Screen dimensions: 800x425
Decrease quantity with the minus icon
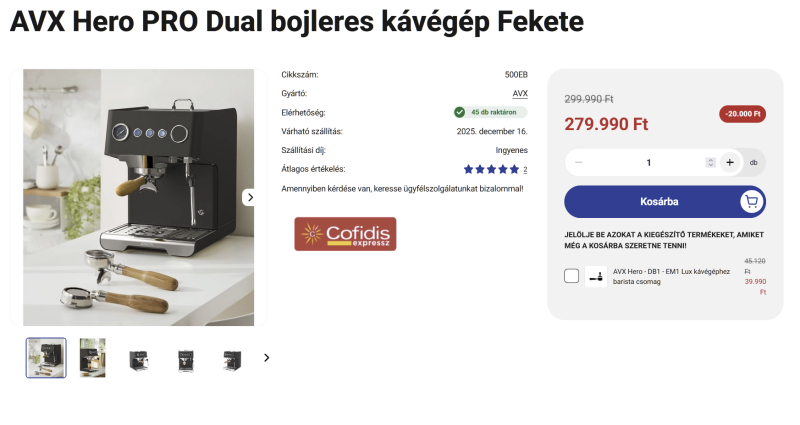coord(579,162)
